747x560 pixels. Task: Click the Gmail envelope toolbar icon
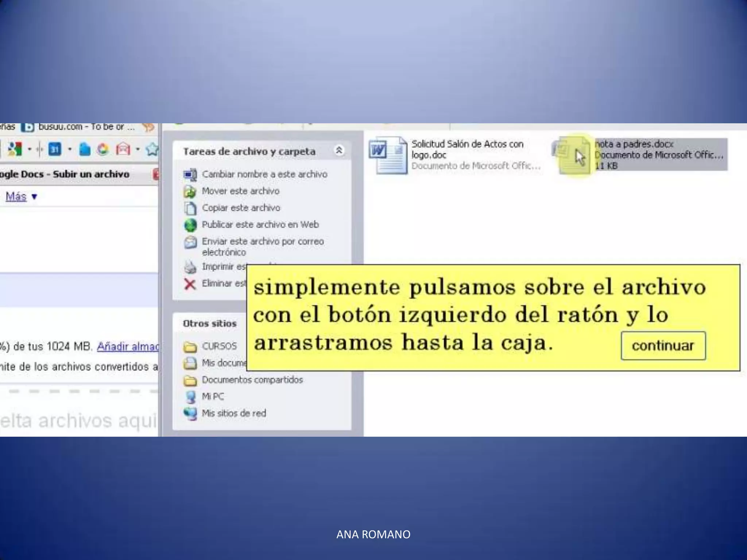(x=123, y=149)
